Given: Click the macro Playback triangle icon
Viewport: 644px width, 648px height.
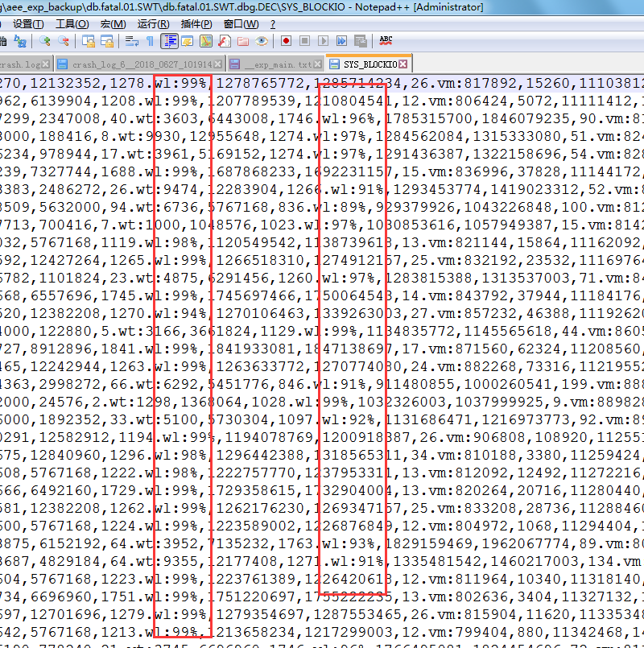Looking at the screenshot, I should point(324,41).
